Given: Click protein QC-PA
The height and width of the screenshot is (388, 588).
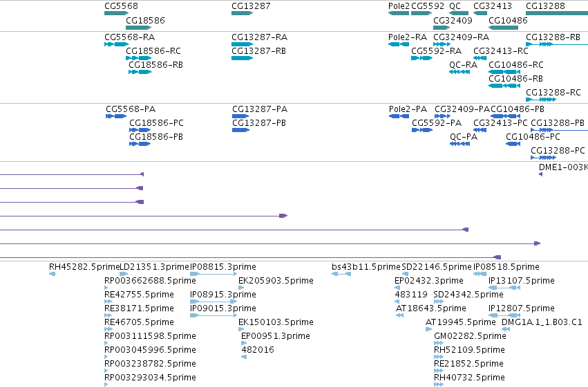Looking at the screenshot, I should click(459, 144).
